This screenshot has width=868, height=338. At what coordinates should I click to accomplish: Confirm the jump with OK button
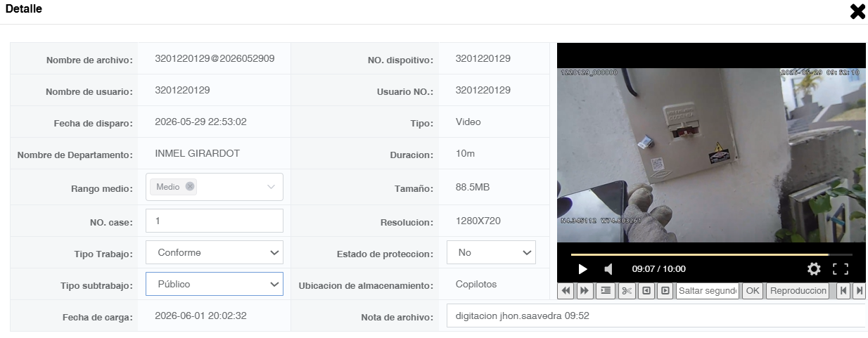point(753,291)
